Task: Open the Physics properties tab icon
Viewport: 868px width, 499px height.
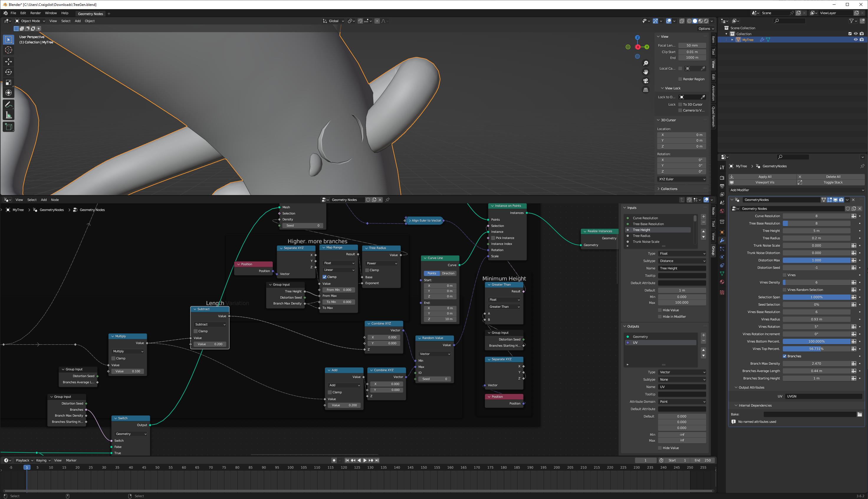Action: [722, 257]
